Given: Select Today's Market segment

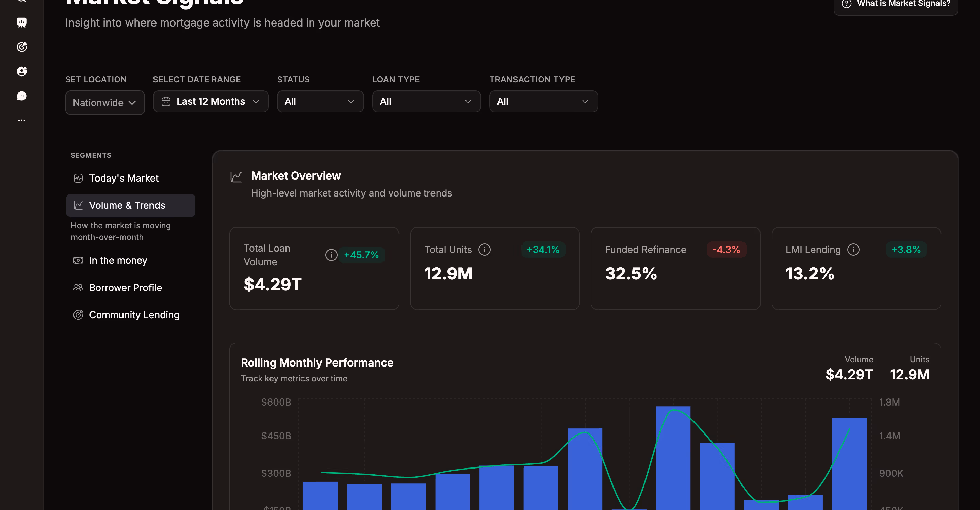Looking at the screenshot, I should tap(130, 178).
